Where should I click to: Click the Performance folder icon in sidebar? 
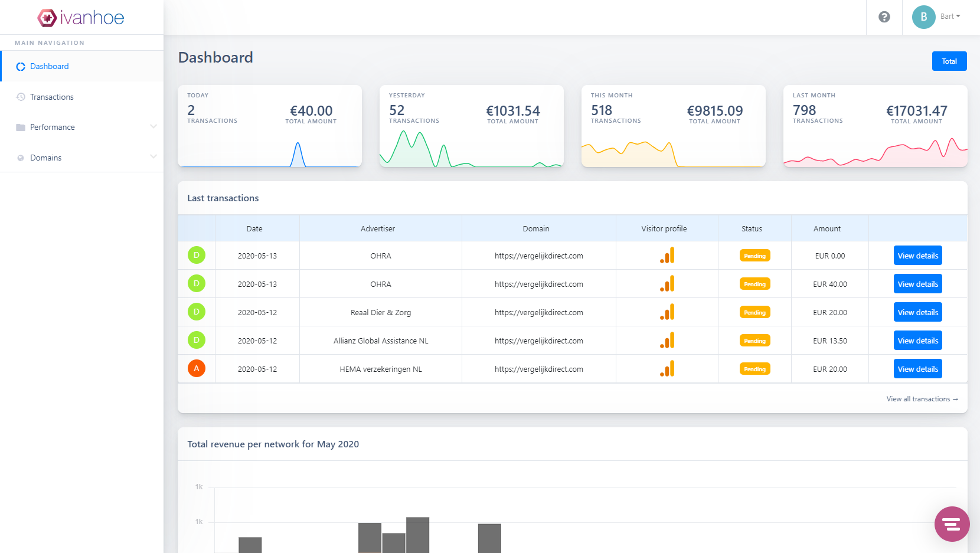(21, 127)
